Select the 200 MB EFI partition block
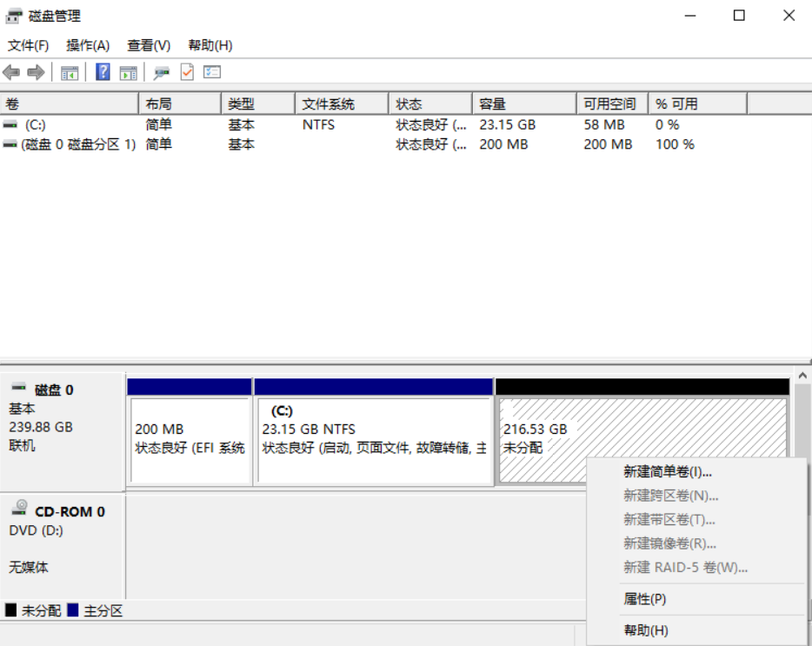 (190, 439)
